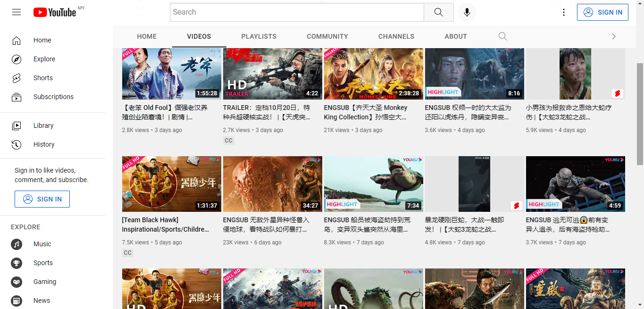This screenshot has width=644, height=309.
Task: Search within channel using magnifier icon
Action: (502, 36)
